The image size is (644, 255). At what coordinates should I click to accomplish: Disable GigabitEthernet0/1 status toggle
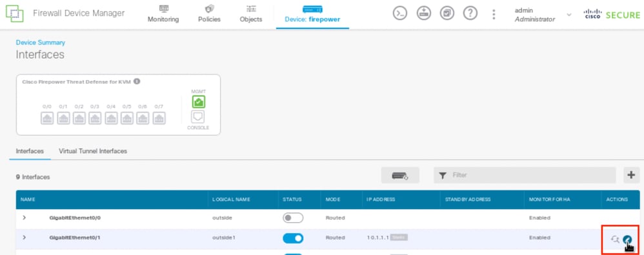(293, 238)
